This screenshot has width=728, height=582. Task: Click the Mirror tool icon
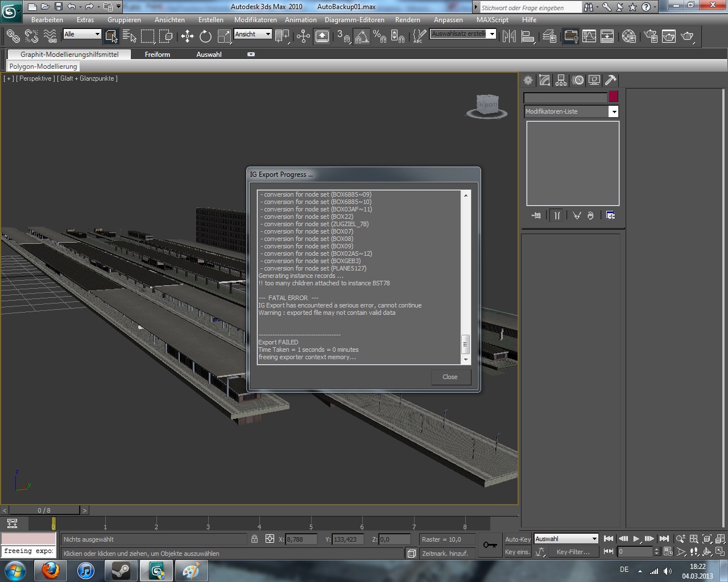click(x=509, y=36)
